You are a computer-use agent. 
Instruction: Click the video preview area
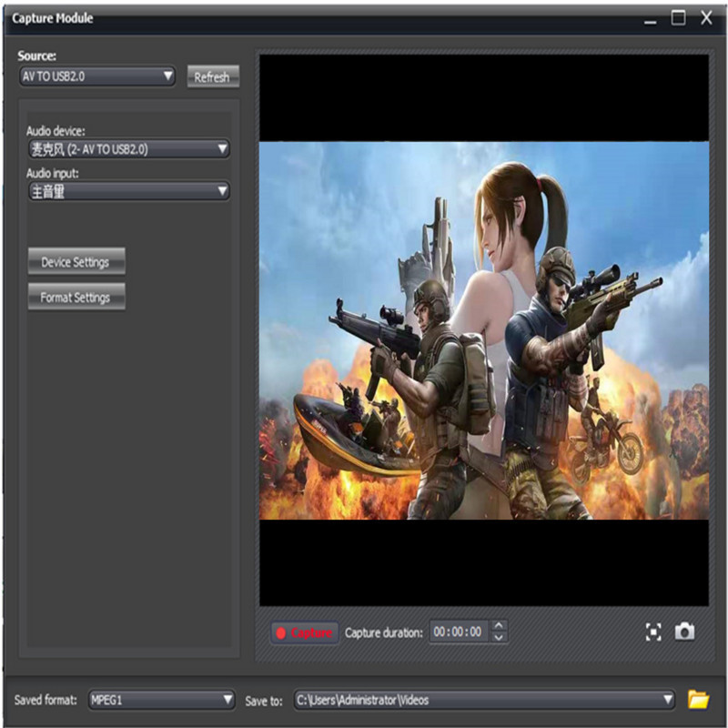[483, 329]
